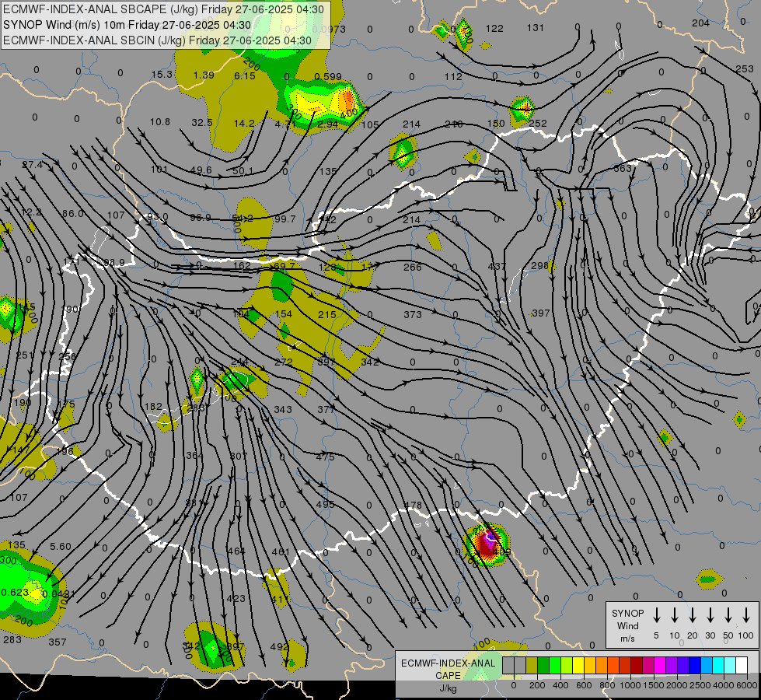
Task: Click the 99.7 value on the map
Action: (285, 219)
